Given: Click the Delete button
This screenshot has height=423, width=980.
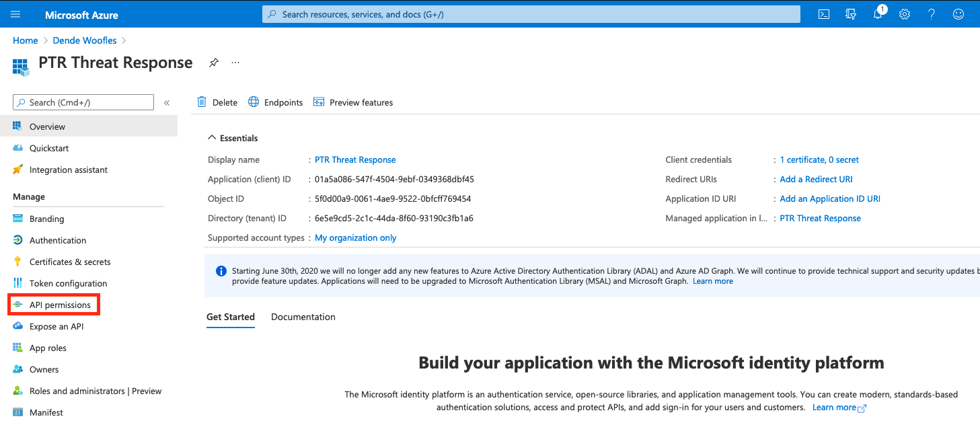Looking at the screenshot, I should coord(217,102).
